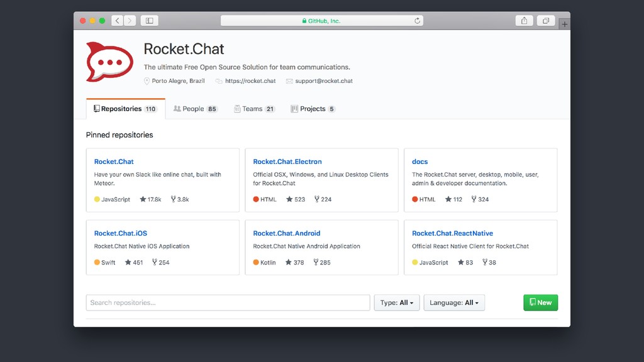Click the fork icon showing 3.8k
Image resolution: width=644 pixels, height=362 pixels.
[174, 199]
